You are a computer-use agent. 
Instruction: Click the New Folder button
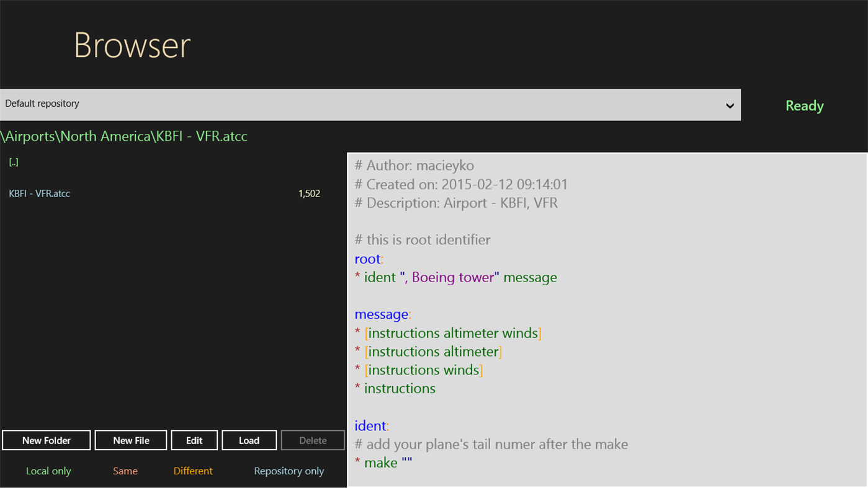(x=46, y=440)
